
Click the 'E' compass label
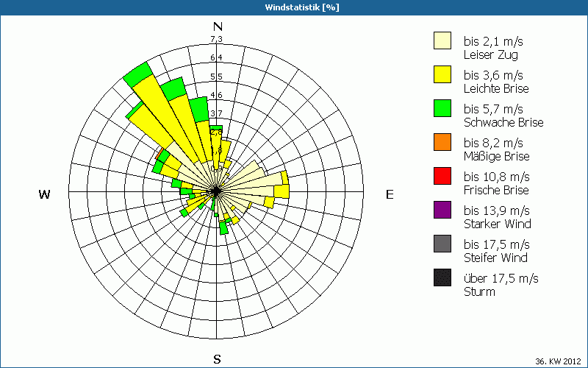coord(390,194)
